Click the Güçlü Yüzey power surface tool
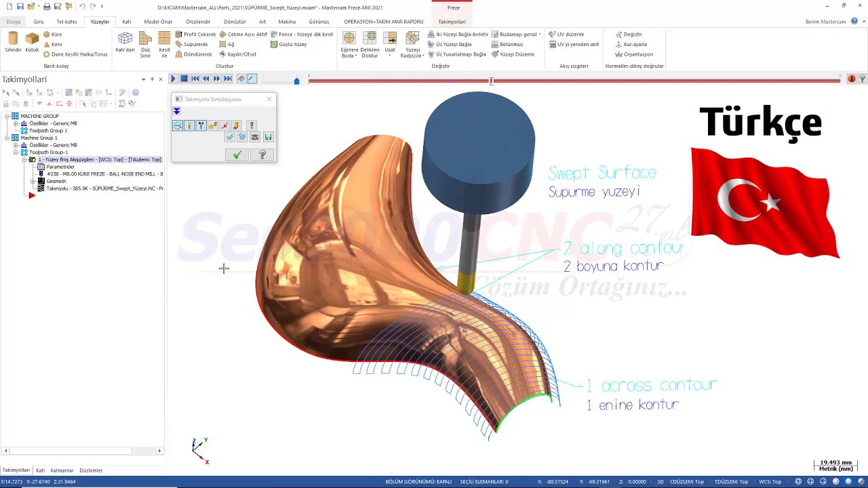The width and height of the screenshot is (868, 488). tap(288, 44)
